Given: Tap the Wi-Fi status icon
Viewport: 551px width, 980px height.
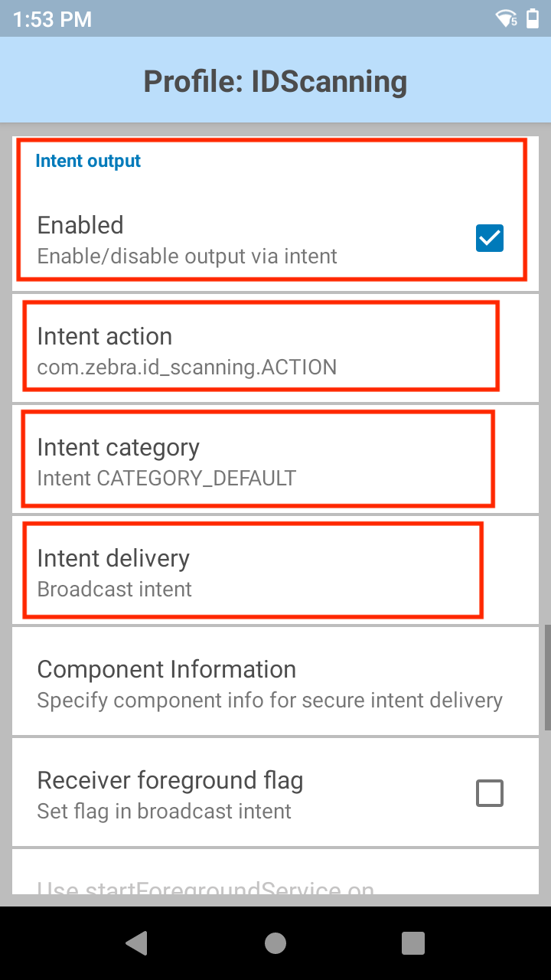Looking at the screenshot, I should pos(507,18).
